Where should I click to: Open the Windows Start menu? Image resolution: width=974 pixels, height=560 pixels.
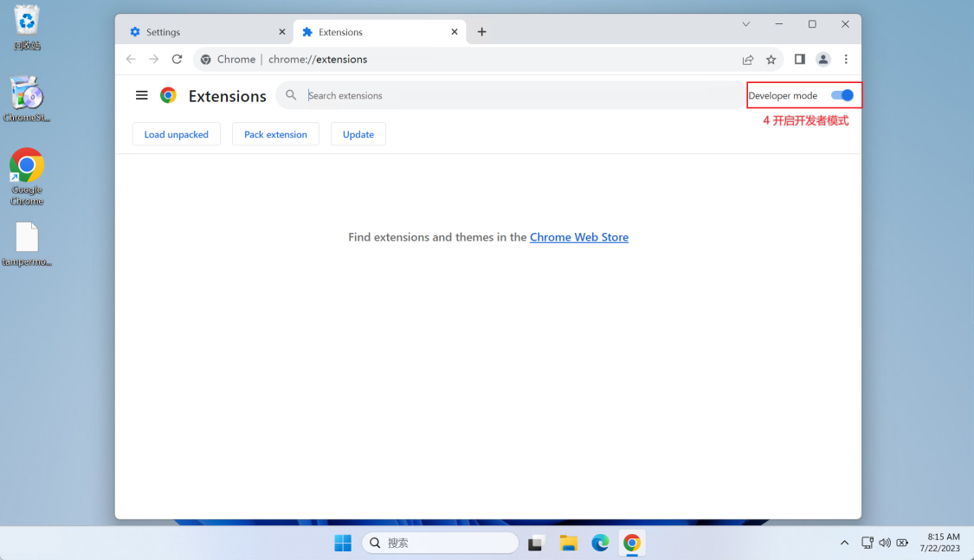343,543
